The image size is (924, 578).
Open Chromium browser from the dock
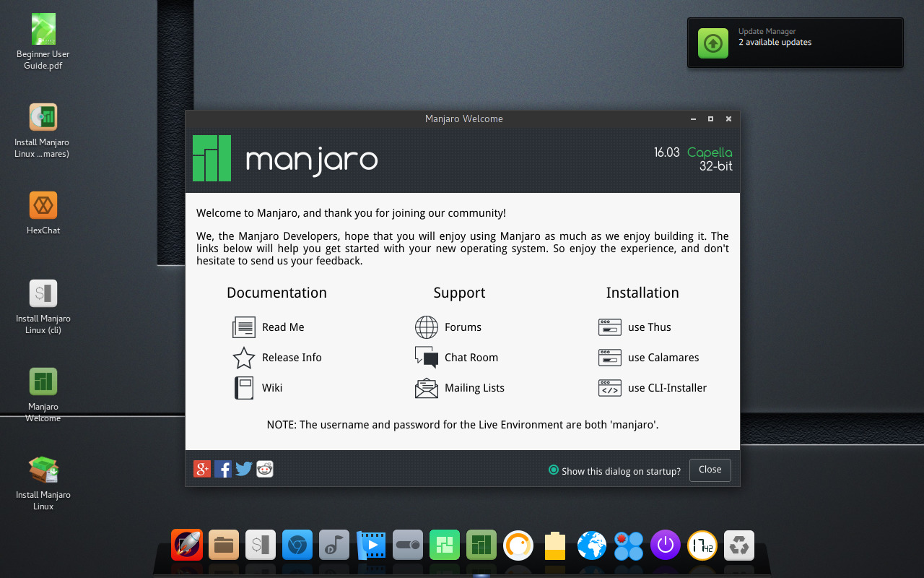pyautogui.click(x=297, y=545)
